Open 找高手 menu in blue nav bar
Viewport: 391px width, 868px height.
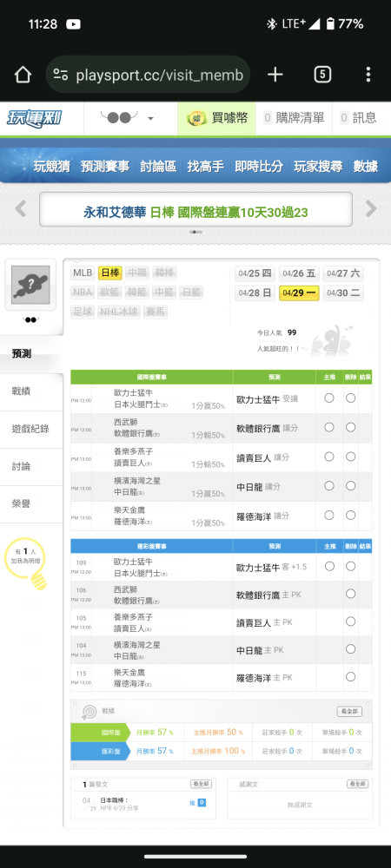pos(205,166)
